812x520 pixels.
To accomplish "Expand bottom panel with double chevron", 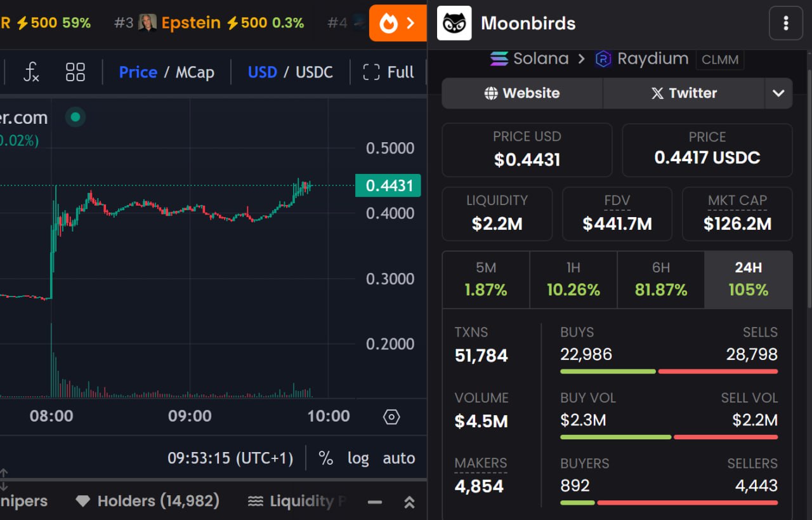I will [409, 502].
